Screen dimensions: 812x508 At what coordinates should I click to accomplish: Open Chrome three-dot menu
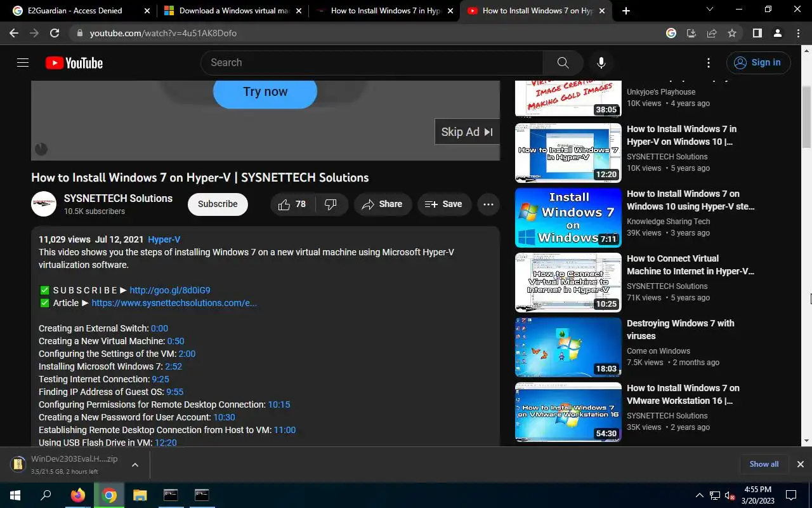coord(797,33)
